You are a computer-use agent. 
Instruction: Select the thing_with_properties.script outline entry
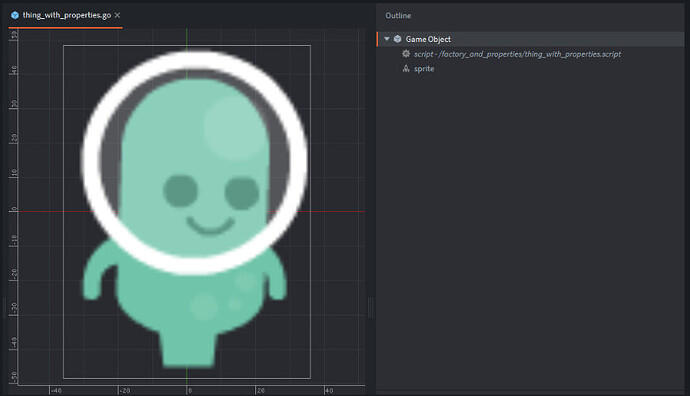[517, 54]
